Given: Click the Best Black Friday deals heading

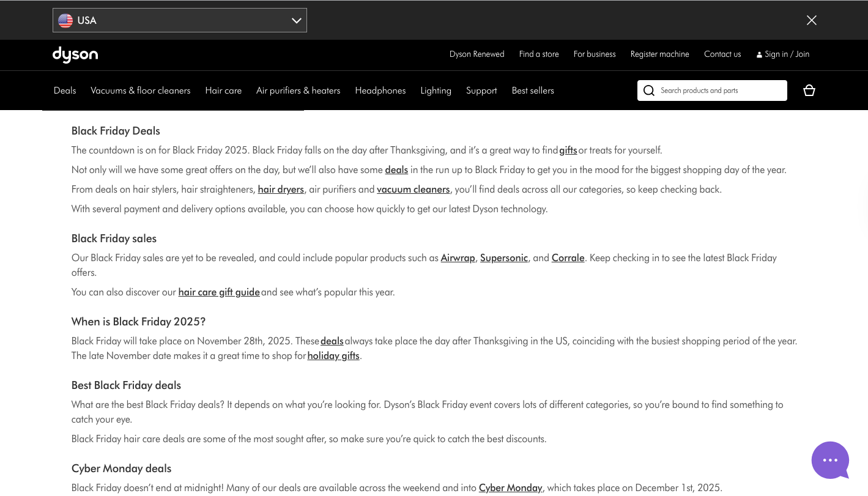Looking at the screenshot, I should [126, 385].
